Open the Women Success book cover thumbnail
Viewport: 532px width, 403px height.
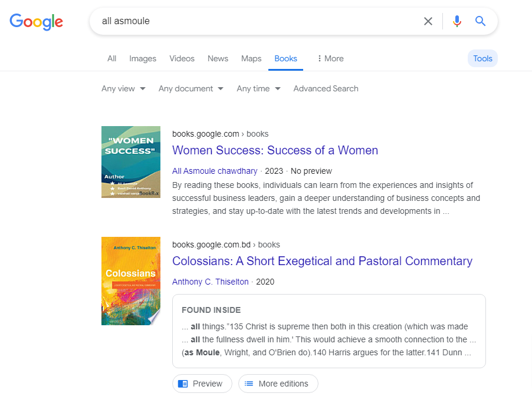[131, 162]
